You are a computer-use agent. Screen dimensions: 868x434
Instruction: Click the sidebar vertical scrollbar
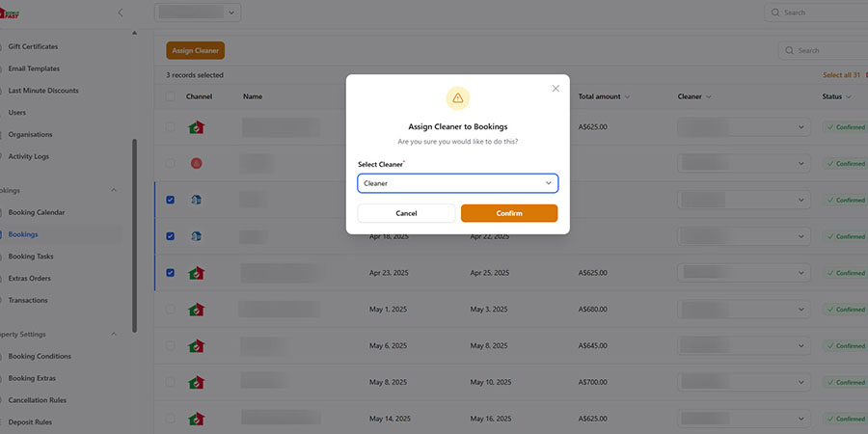click(x=134, y=235)
